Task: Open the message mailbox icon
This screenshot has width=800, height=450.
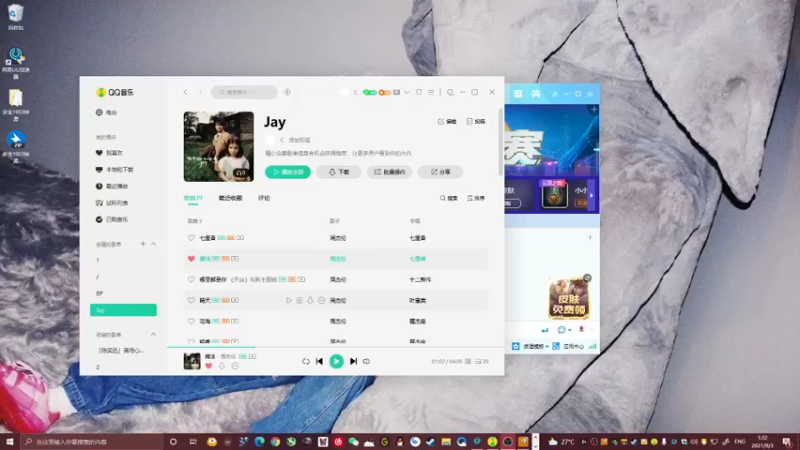Action: pyautogui.click(x=396, y=92)
